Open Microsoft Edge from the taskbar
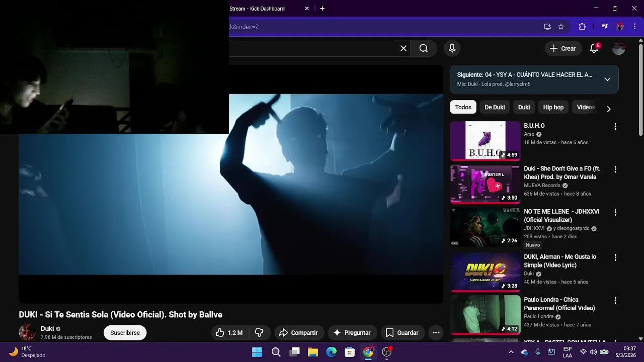 [x=331, y=352]
